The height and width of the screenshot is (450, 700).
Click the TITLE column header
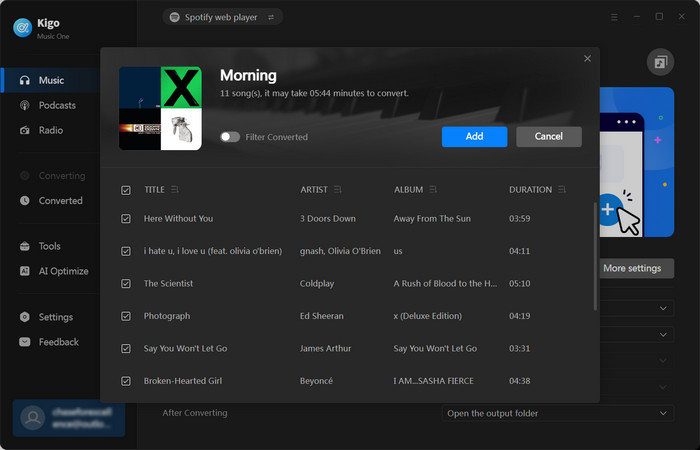pyautogui.click(x=154, y=190)
